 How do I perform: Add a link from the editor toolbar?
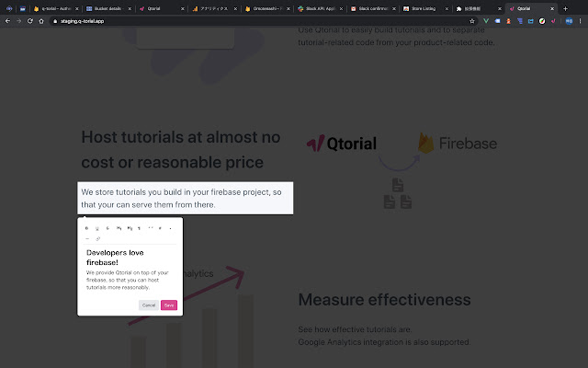pos(98,239)
